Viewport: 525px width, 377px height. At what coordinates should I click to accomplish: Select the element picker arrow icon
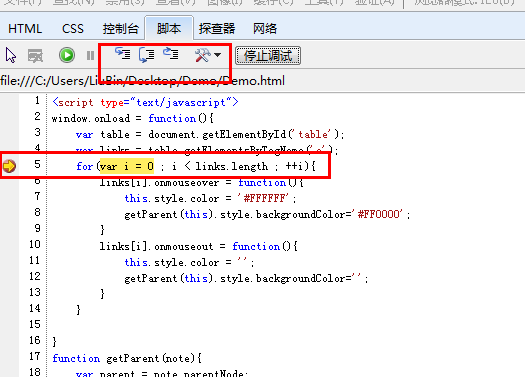[11, 55]
